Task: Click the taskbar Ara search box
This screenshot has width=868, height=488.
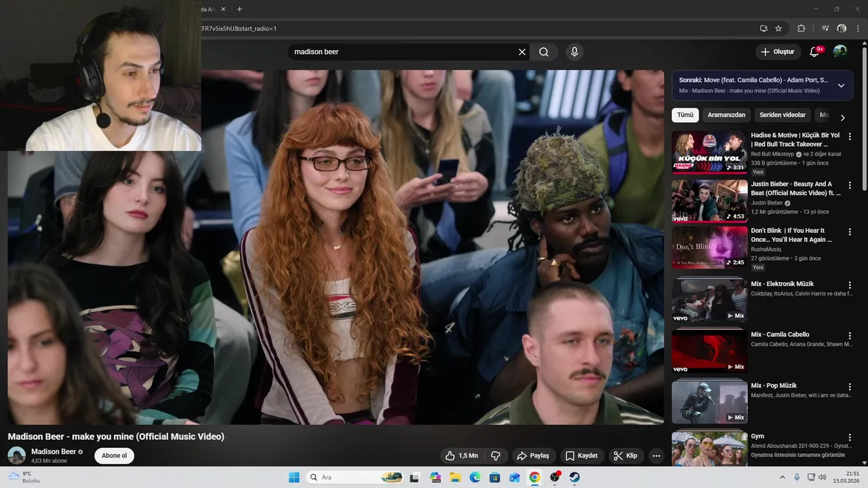Action: 356,477
